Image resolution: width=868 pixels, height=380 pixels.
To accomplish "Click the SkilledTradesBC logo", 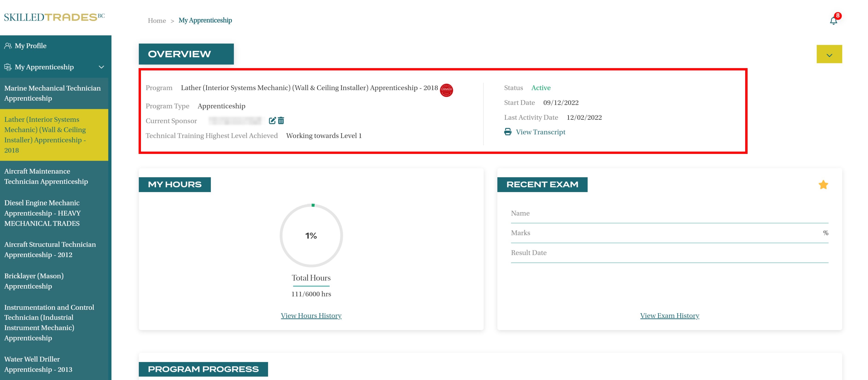I will 54,17.
